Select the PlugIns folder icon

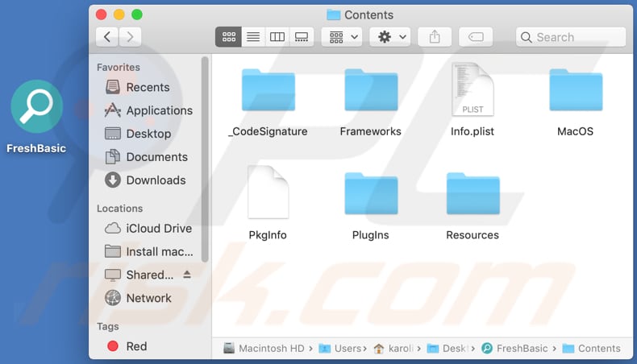point(371,193)
